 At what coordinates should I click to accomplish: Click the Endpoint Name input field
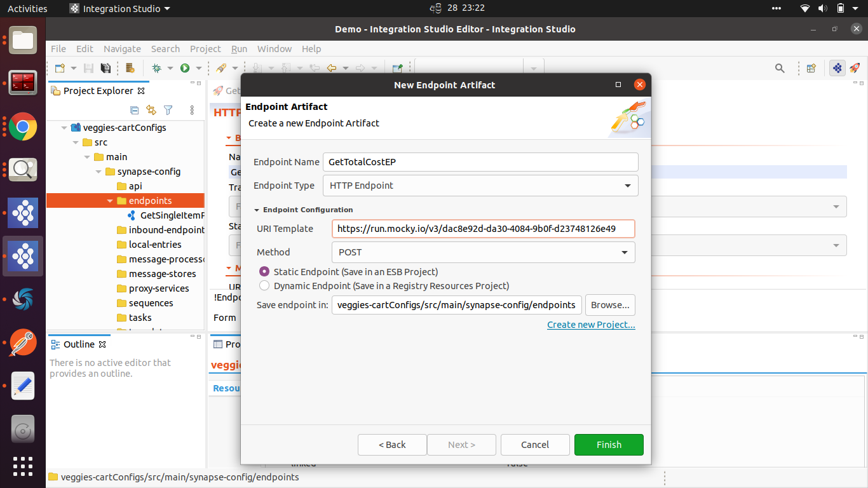480,162
